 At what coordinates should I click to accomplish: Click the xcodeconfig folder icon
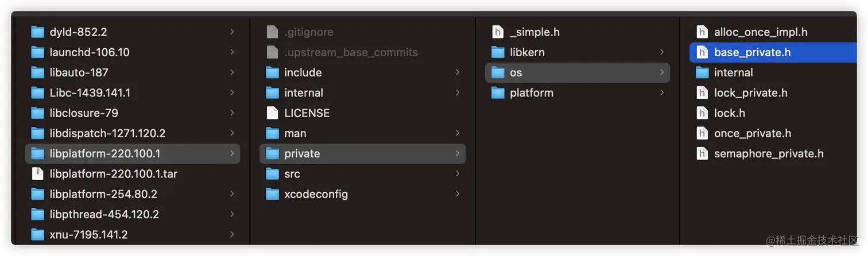click(x=272, y=194)
